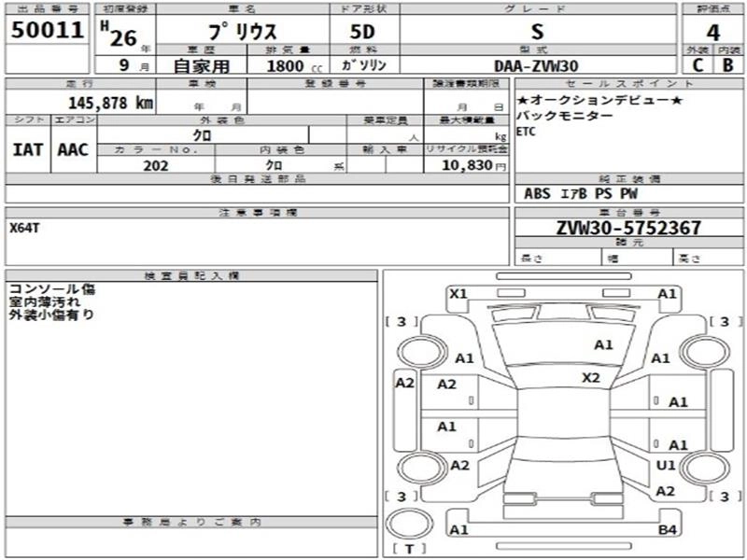747x560 pixels.
Task: Select the カラーNo. column header
Action: coord(156,149)
